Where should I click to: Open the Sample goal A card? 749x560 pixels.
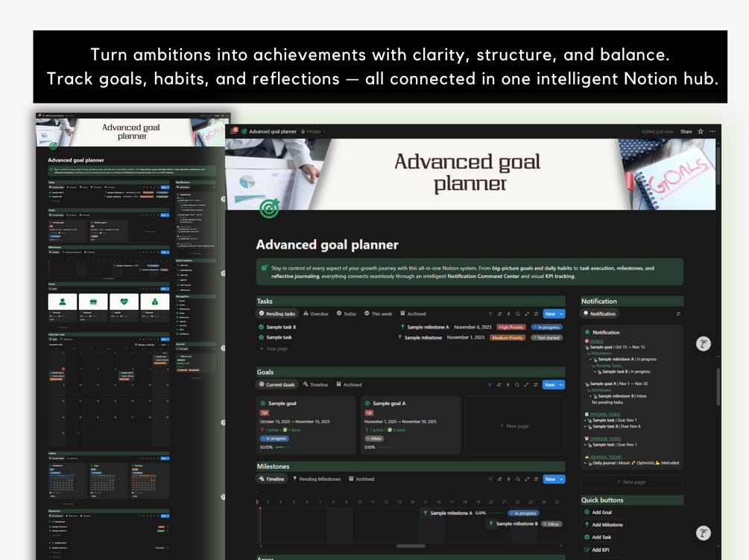[x=411, y=425]
